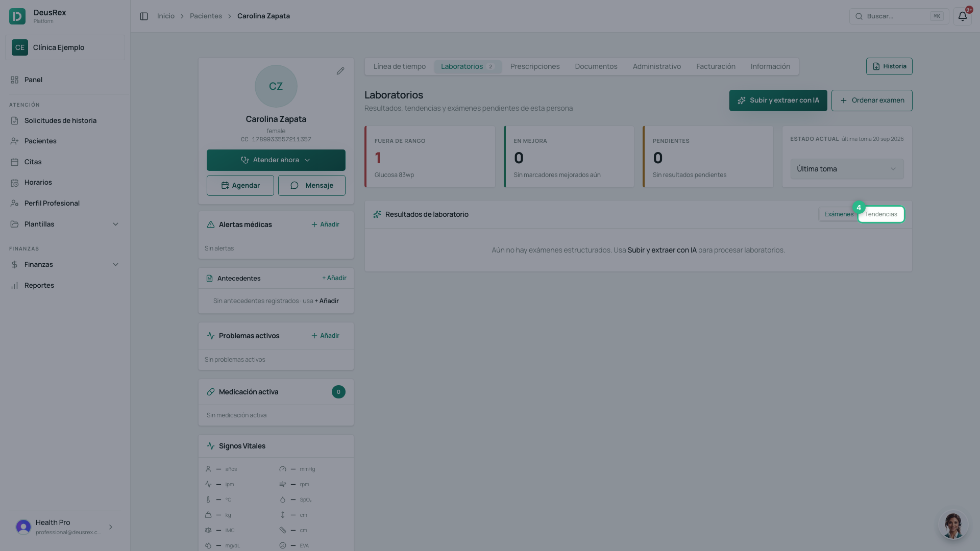Toggle the sidebar collapse icon
This screenshot has width=980, height=551.
coord(144,16)
